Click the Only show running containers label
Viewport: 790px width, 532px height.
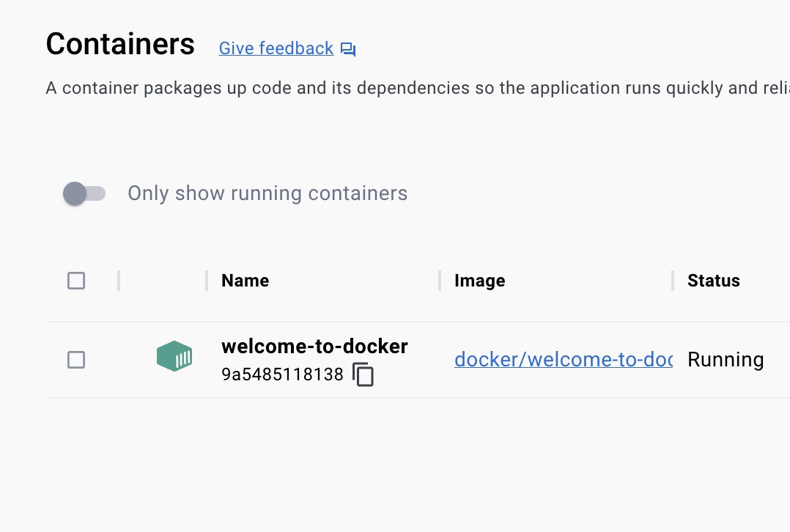[267, 193]
